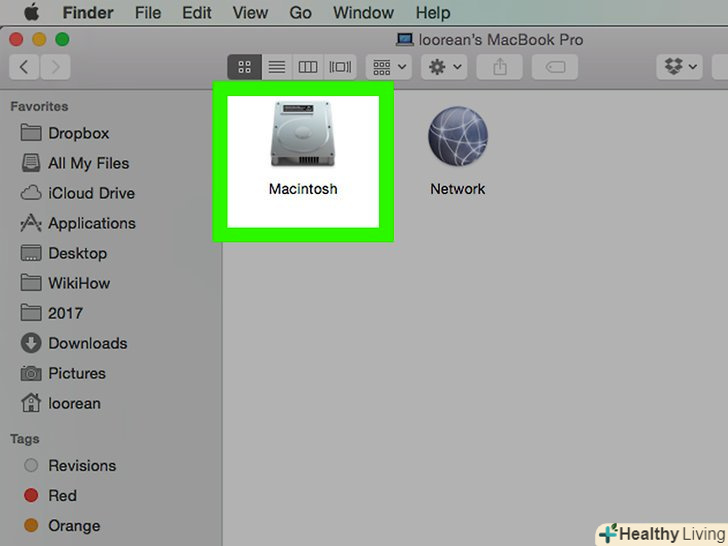Open Applications in the sidebar
This screenshot has height=546, width=728.
click(x=78, y=223)
